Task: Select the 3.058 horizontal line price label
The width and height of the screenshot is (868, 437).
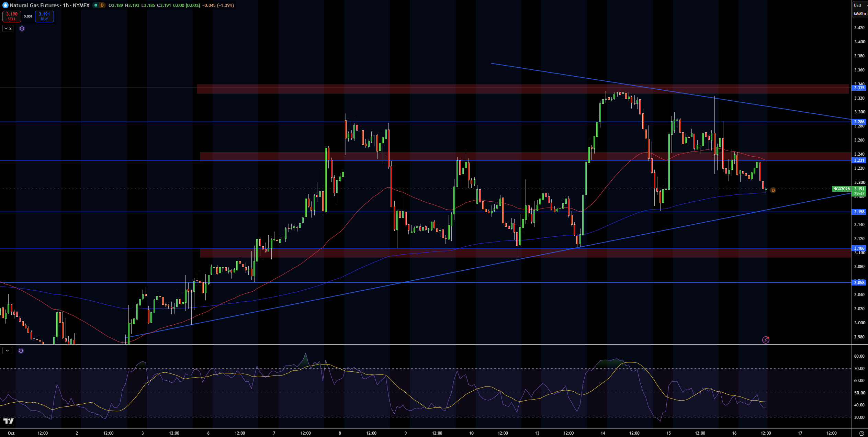Action: [859, 282]
